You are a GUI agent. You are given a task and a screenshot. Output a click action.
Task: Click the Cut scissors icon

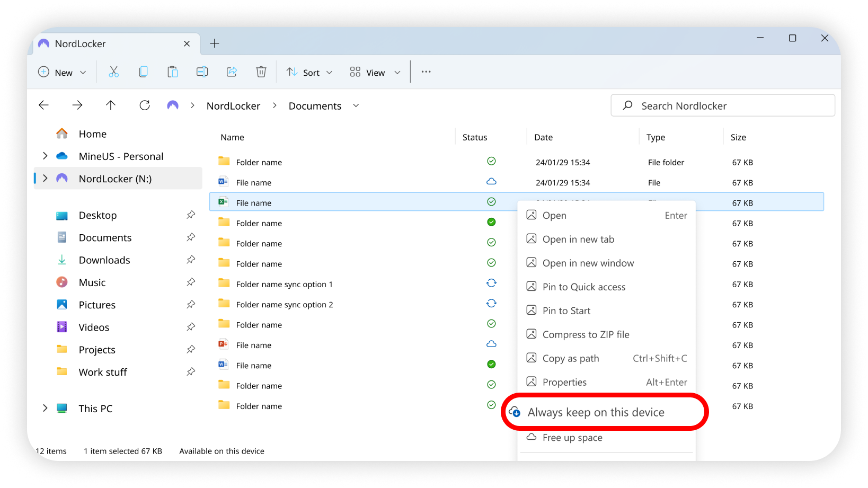click(x=113, y=72)
